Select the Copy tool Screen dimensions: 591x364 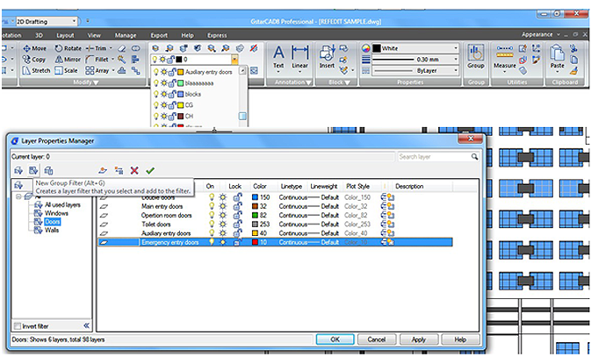coord(34,59)
